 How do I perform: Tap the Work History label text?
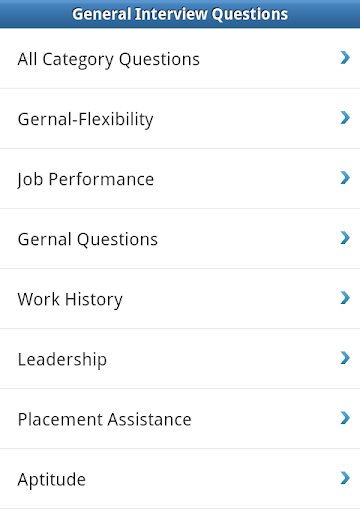tap(70, 300)
